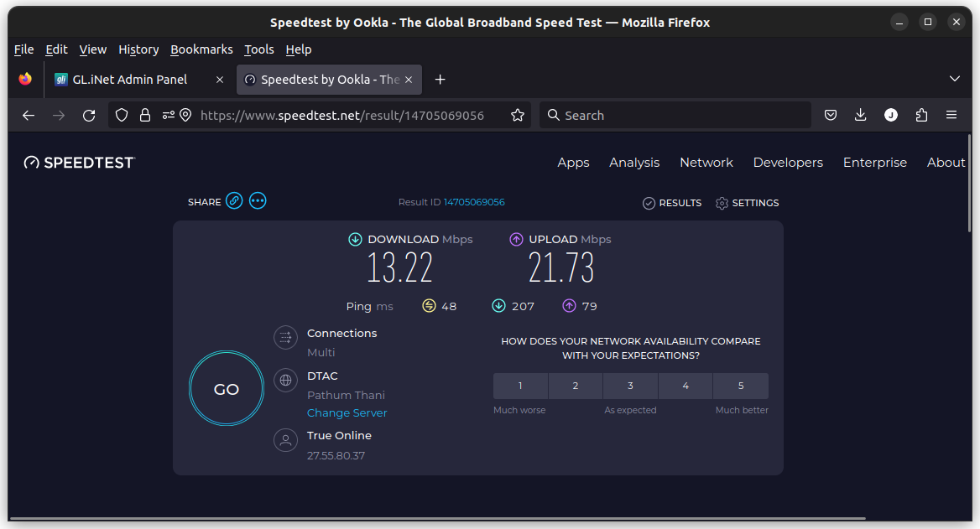This screenshot has height=529, width=980.
Task: Open the Downloads panel
Action: [861, 116]
